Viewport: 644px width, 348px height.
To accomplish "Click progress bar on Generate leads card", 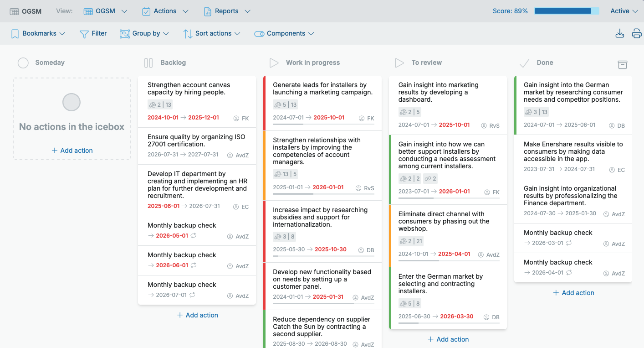I will (x=323, y=124).
